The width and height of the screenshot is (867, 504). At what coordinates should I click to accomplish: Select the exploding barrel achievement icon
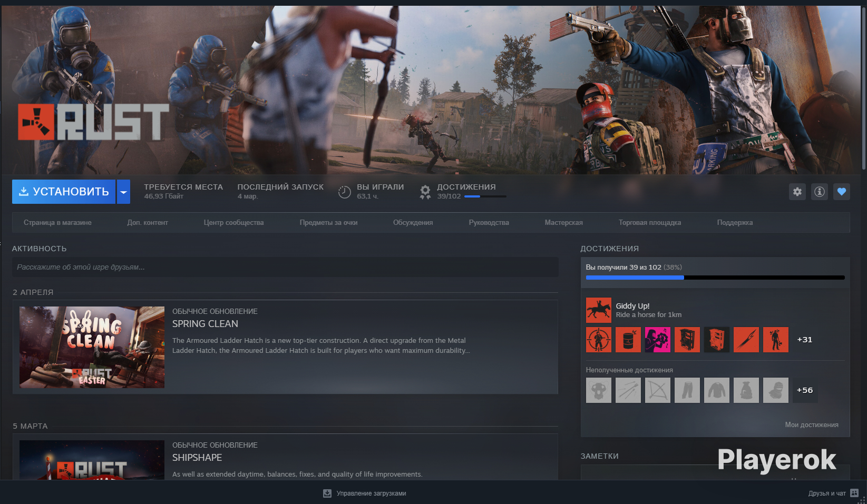628,340
